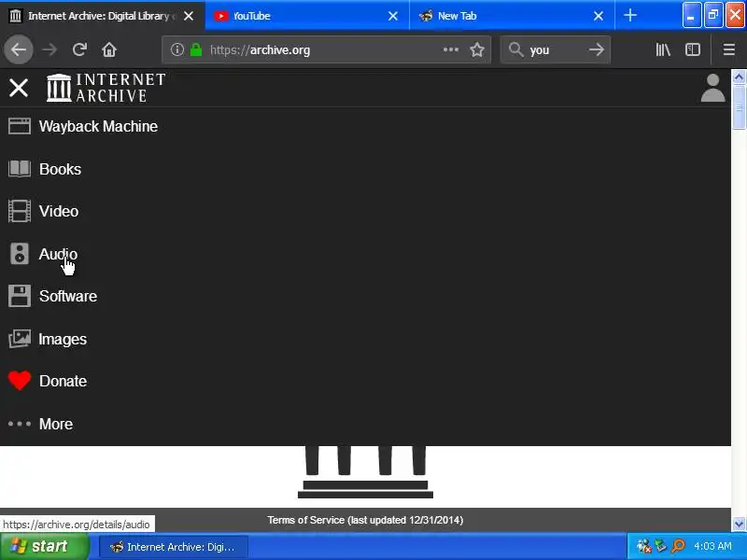Viewport: 747px width, 560px height.
Task: Click the floppy disk Software icon
Action: (x=20, y=296)
